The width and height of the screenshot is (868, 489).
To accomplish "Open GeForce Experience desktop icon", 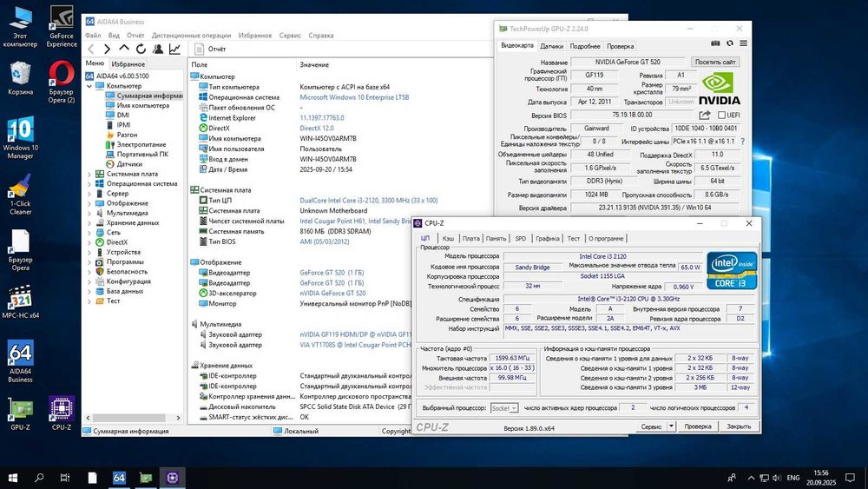I will [62, 27].
